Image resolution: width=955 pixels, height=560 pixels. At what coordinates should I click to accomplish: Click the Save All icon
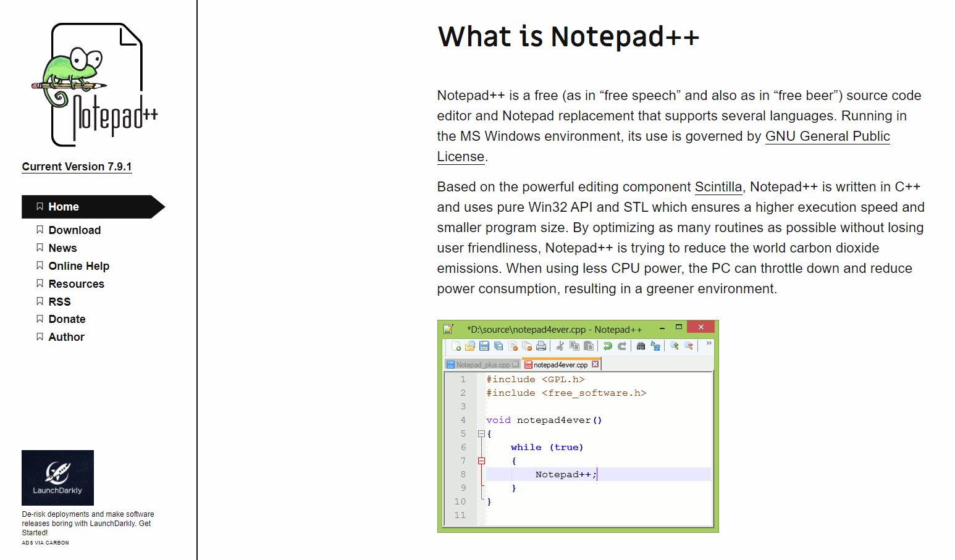(x=499, y=346)
